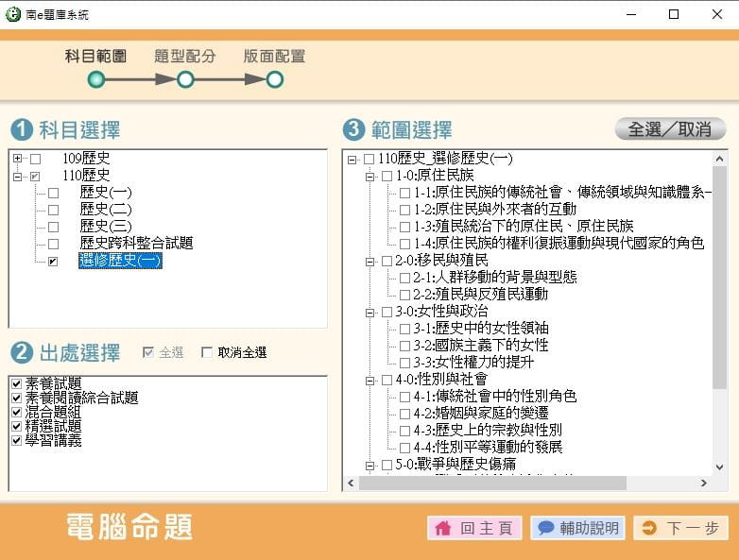739x560 pixels.
Task: Open the 科目範圍 step label
Action: coord(95,56)
